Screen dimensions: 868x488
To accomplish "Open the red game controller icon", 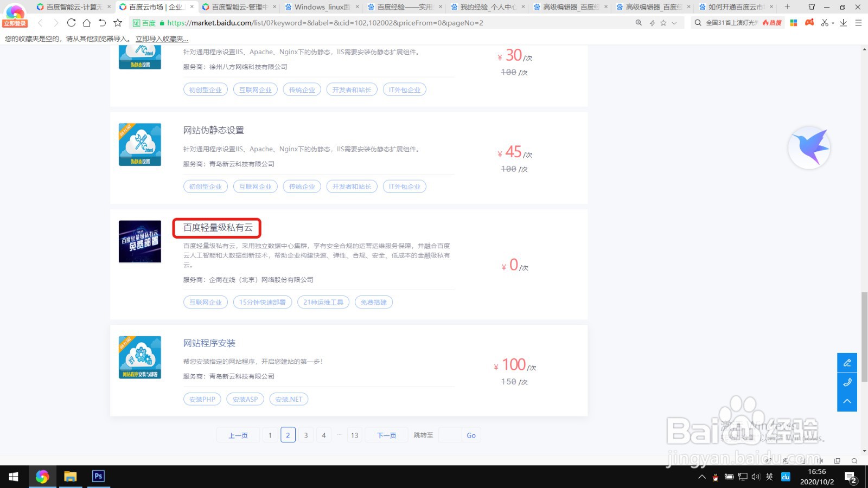I will tap(809, 23).
